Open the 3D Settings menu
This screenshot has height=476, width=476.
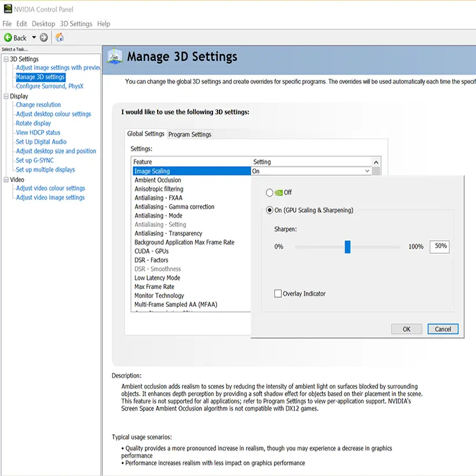pos(76,24)
